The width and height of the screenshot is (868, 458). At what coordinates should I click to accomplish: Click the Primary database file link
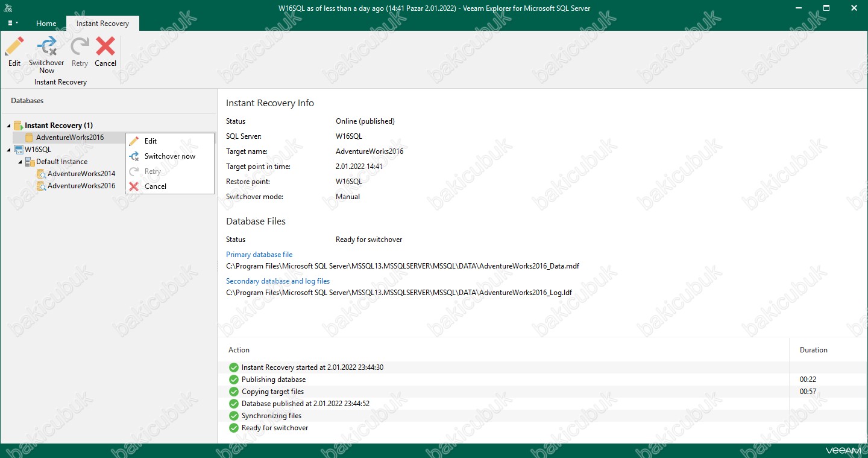[259, 255]
